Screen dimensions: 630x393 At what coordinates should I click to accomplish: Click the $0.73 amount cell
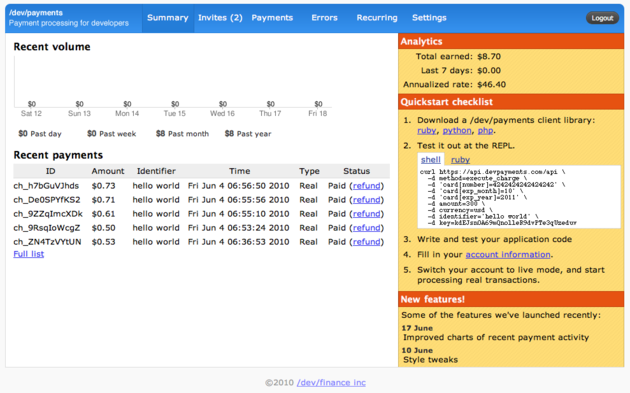coord(103,186)
